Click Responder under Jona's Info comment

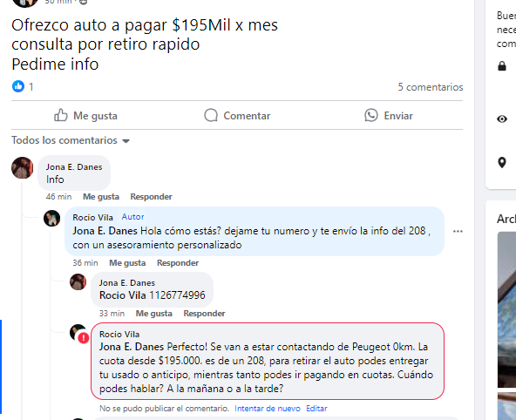(x=151, y=197)
